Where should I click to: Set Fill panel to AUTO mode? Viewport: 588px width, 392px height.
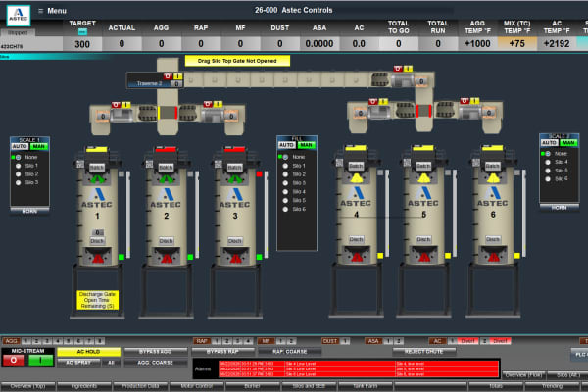pyautogui.click(x=287, y=145)
